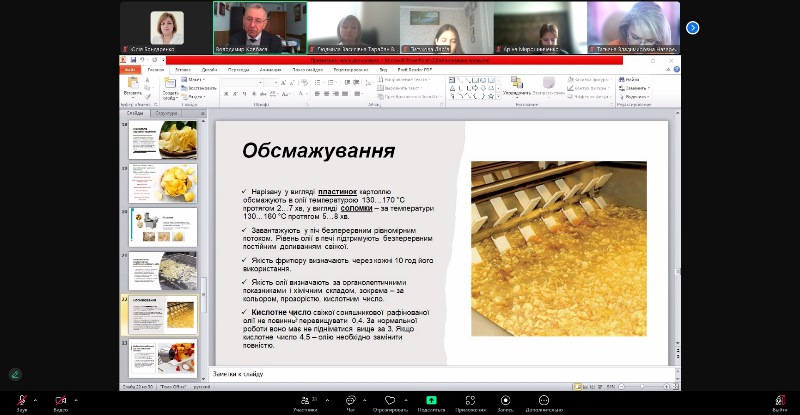
Task: Select the first participant's video tile with profile photo
Action: pos(166,28)
